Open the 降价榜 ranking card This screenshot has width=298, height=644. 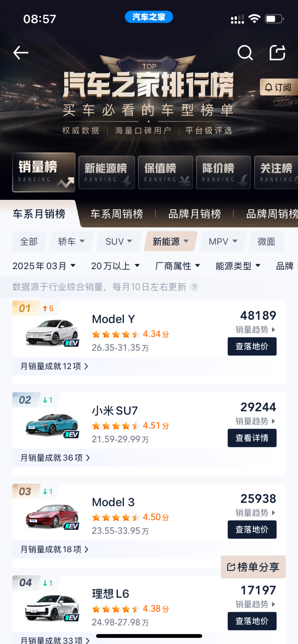pos(223,172)
